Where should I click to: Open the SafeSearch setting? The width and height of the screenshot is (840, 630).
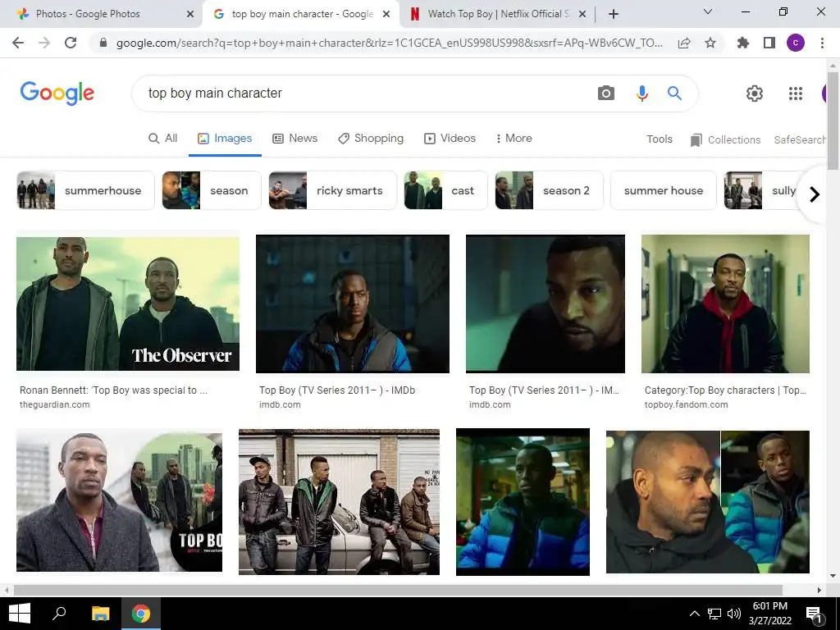[799, 139]
